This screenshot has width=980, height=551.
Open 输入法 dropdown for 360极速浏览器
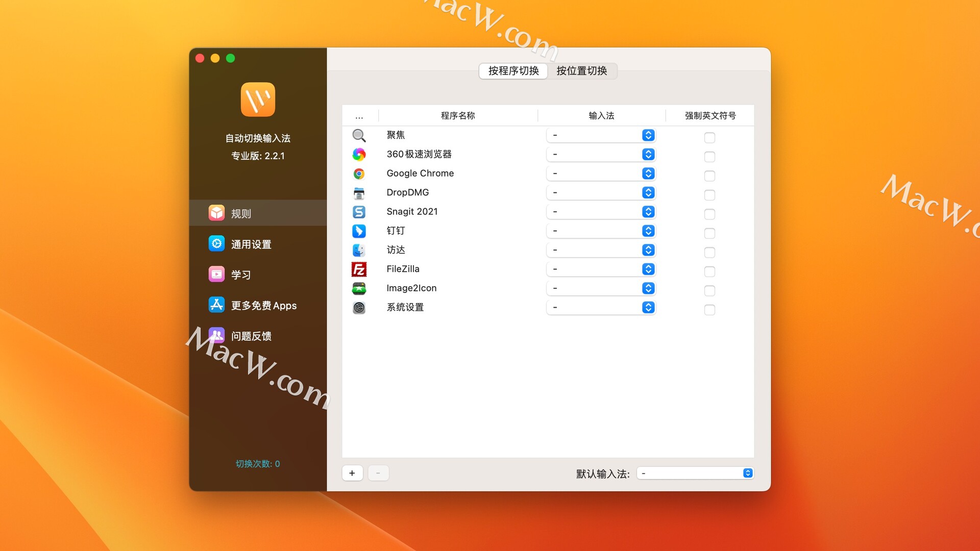[601, 154]
